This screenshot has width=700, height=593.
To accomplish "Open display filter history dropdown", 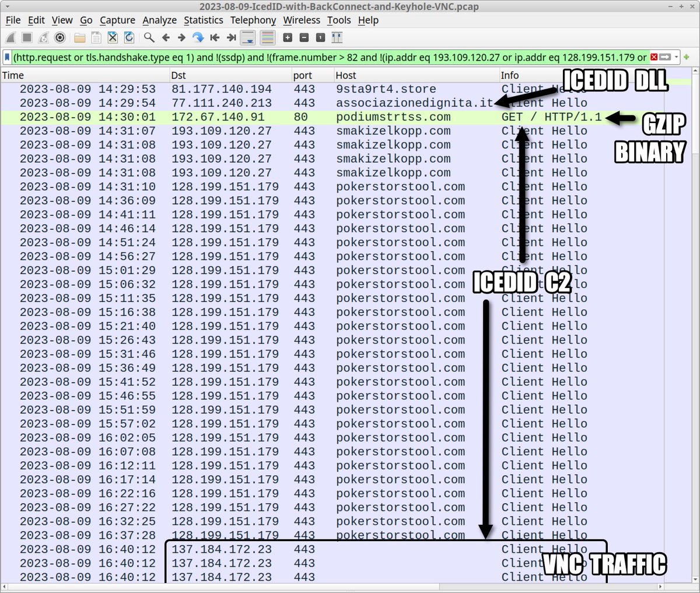I will pyautogui.click(x=677, y=57).
